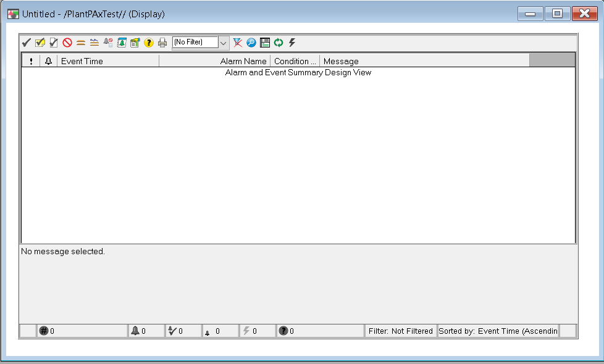Click the alarm details icon beside help
This screenshot has height=364, width=604.
[135, 43]
